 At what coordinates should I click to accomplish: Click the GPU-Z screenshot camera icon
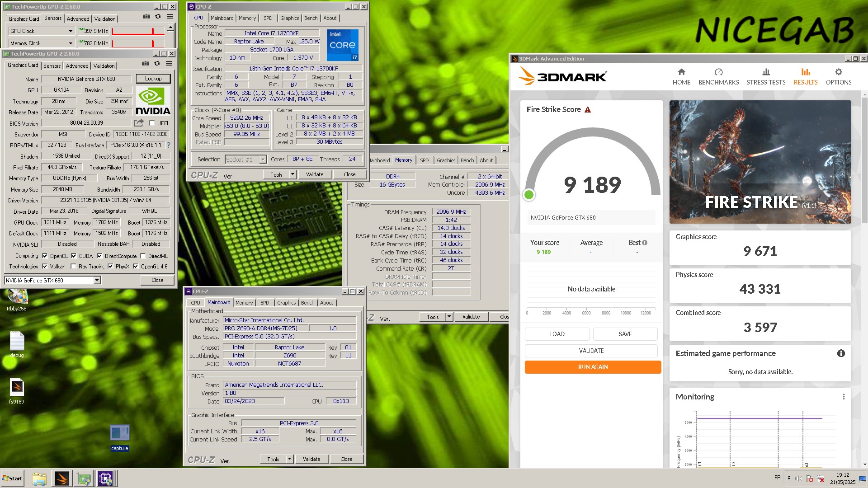click(145, 63)
